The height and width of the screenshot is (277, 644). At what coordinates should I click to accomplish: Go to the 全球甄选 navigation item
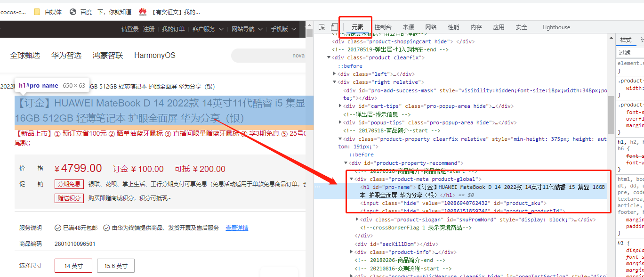click(x=25, y=56)
